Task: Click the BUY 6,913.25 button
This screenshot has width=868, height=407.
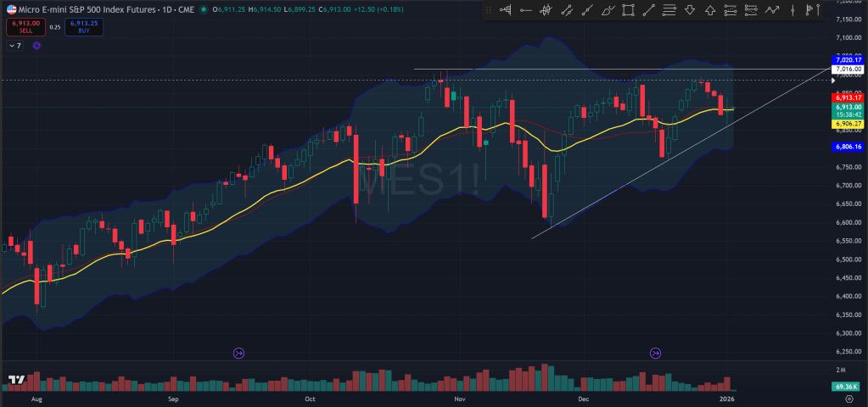Action: (85, 26)
